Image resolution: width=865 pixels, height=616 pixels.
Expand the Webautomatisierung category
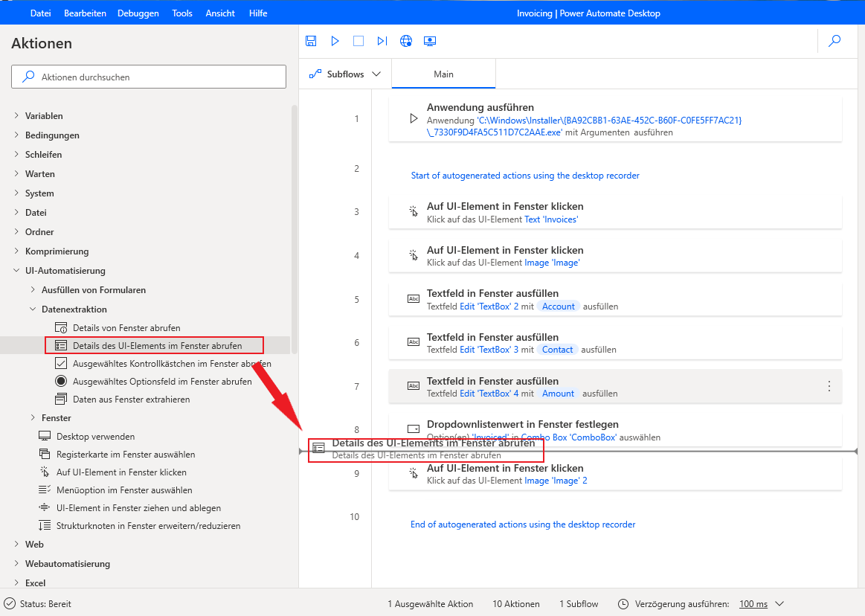click(x=16, y=563)
